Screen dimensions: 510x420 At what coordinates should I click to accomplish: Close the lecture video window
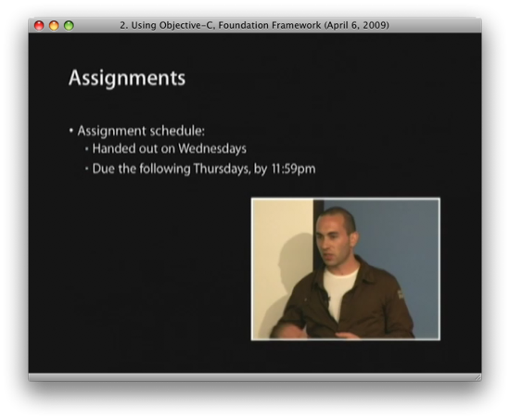pyautogui.click(x=39, y=25)
